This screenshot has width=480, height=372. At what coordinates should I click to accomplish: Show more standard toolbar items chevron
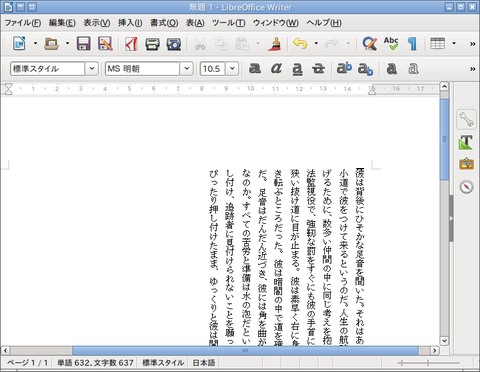(472, 44)
